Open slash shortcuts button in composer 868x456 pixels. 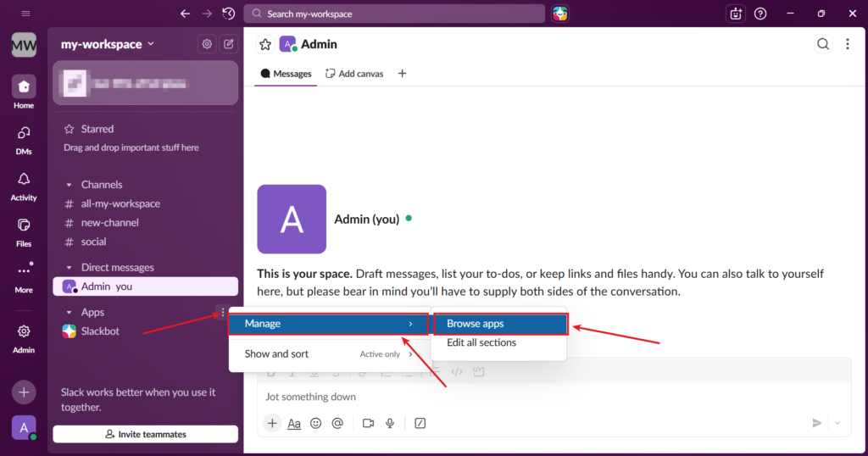(x=420, y=423)
